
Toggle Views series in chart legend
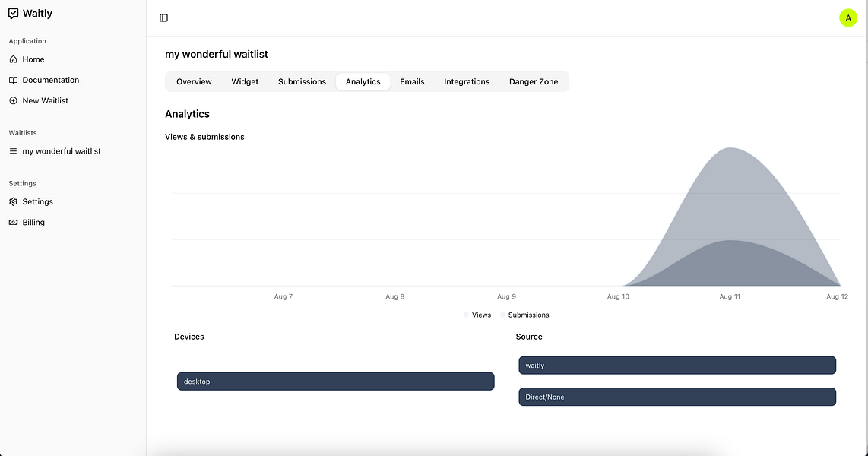(x=478, y=315)
